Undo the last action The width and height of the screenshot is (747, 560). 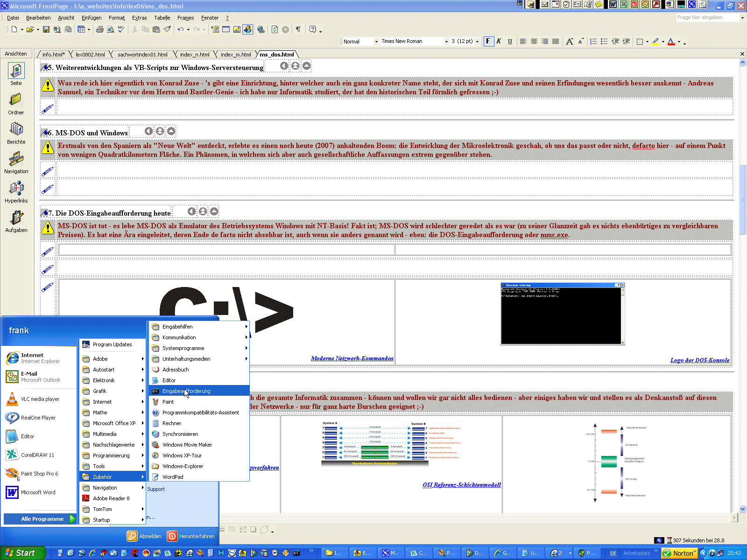tap(180, 29)
